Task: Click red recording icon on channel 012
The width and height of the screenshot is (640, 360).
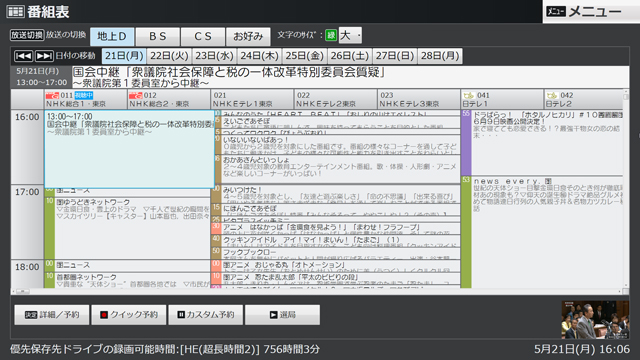Action: [136, 96]
